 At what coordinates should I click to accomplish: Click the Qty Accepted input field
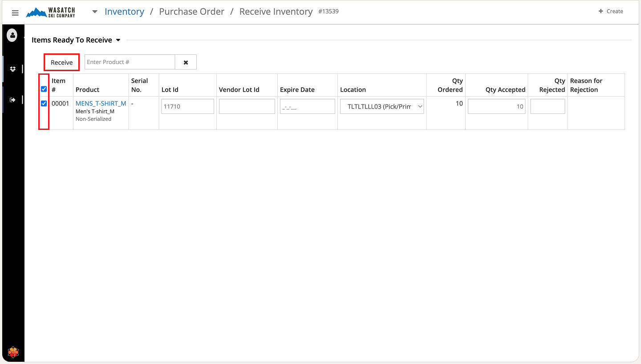[496, 107]
